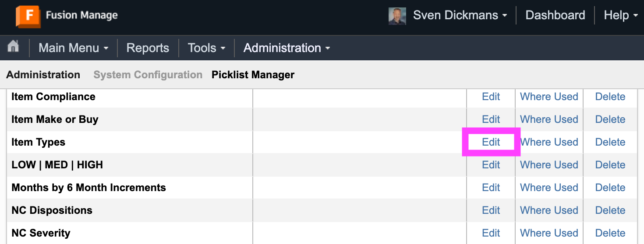
Task: Edit Months by 6 Month Increments picklist
Action: 491,188
